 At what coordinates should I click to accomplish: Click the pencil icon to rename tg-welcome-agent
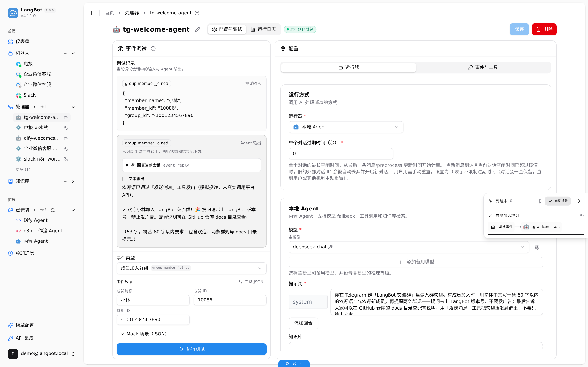(x=198, y=29)
